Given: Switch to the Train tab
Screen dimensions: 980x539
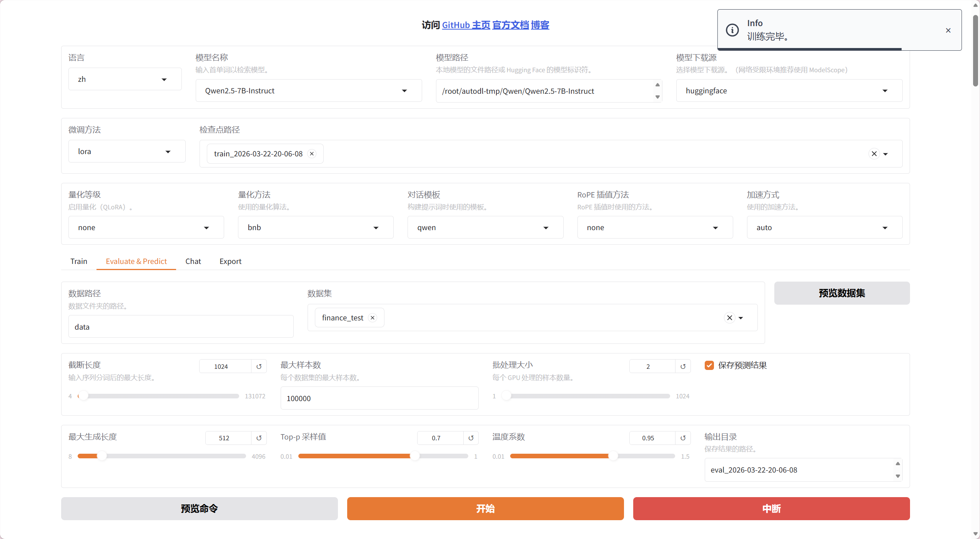Looking at the screenshot, I should click(79, 261).
